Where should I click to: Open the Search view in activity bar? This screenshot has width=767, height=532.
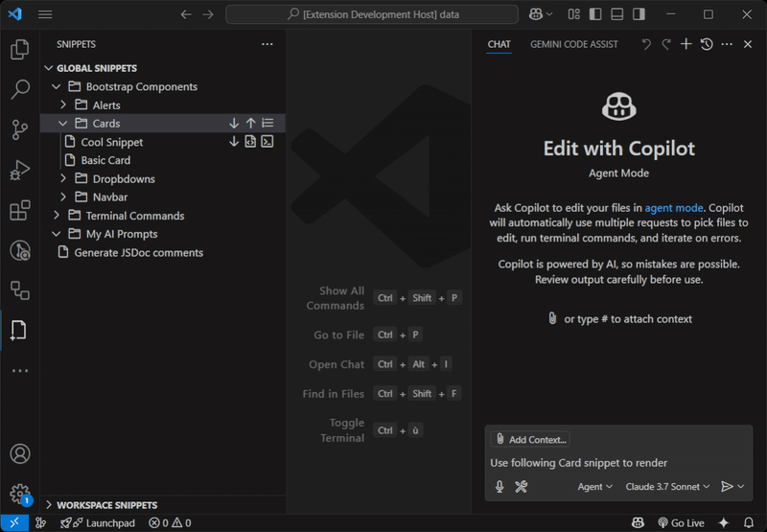[x=19, y=89]
